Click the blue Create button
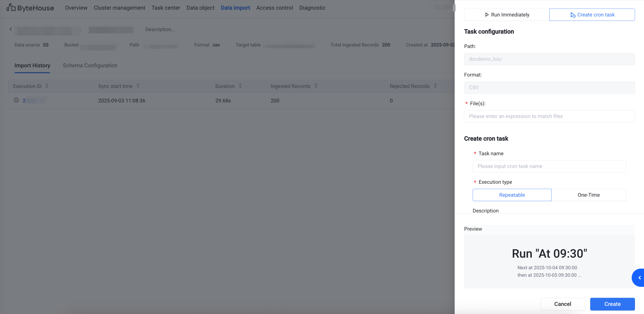Image resolution: width=644 pixels, height=314 pixels. 612,304
